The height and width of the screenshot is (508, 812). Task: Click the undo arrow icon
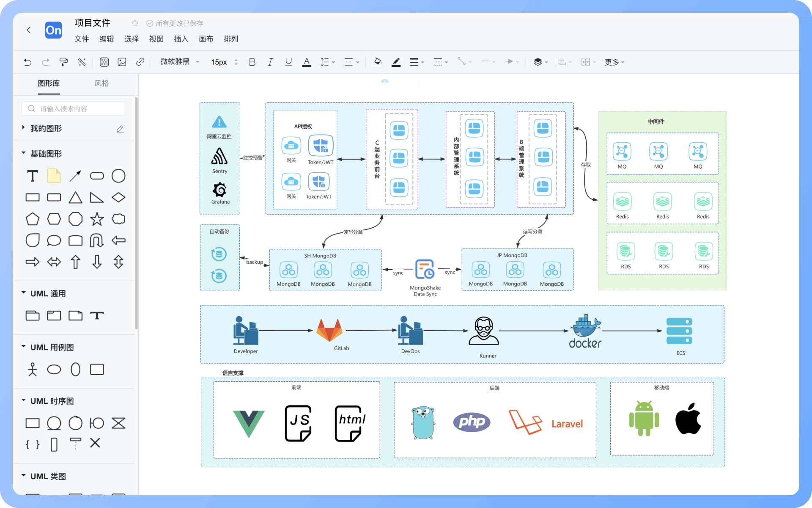tap(27, 62)
